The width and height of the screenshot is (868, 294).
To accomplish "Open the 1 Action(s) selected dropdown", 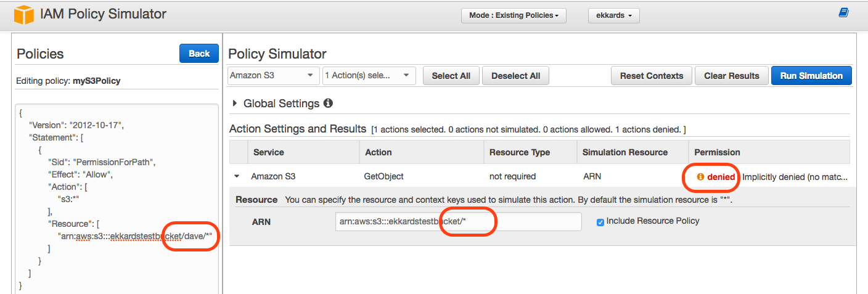I will click(x=369, y=76).
